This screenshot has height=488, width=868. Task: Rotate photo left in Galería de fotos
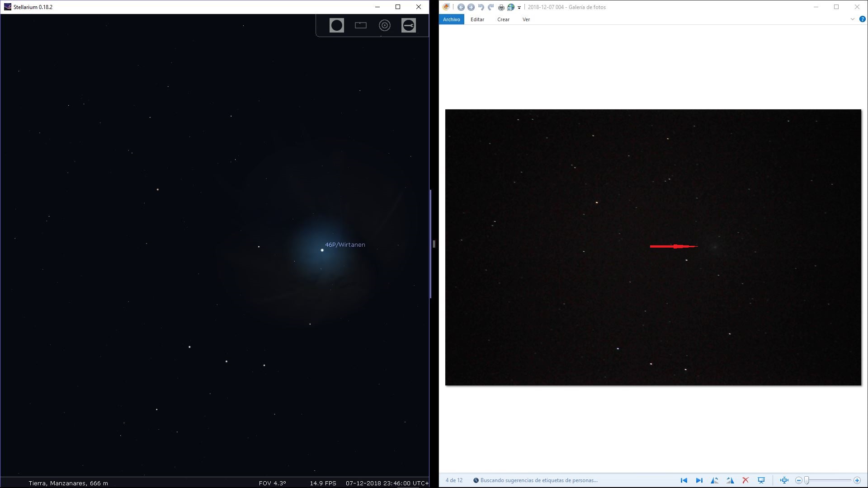point(714,480)
